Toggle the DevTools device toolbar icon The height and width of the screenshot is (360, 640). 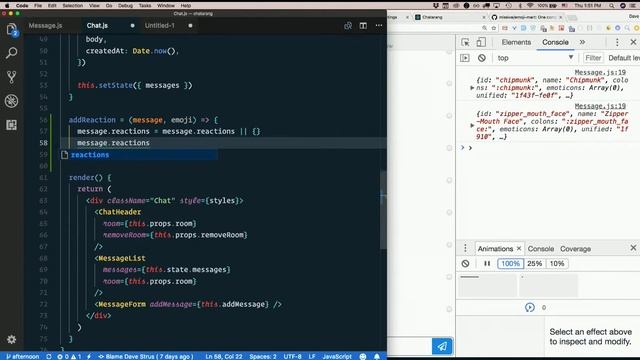click(481, 42)
